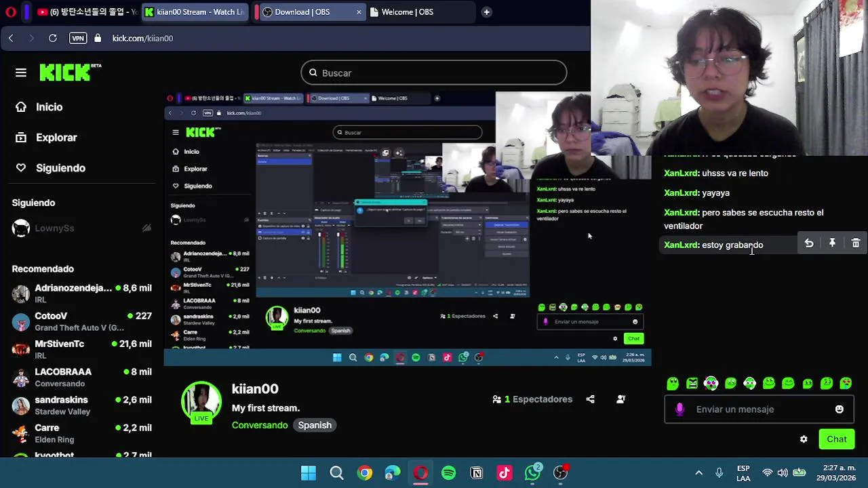Insert the third headphone emote
Screen dimensions: 868x488
(x=711, y=384)
